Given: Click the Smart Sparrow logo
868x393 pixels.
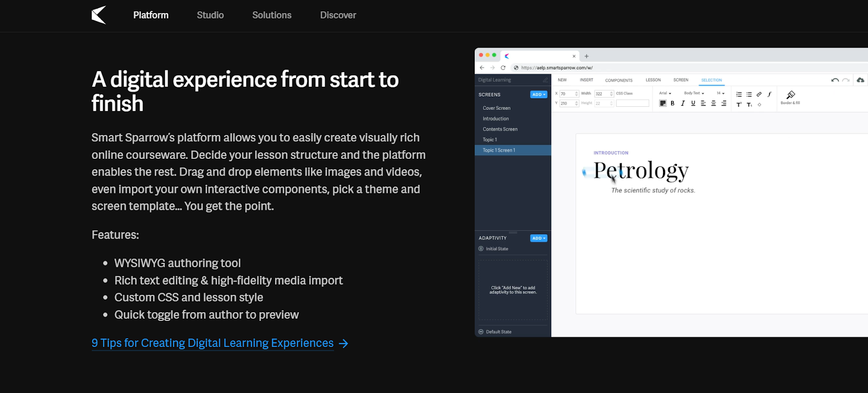Looking at the screenshot, I should 99,15.
